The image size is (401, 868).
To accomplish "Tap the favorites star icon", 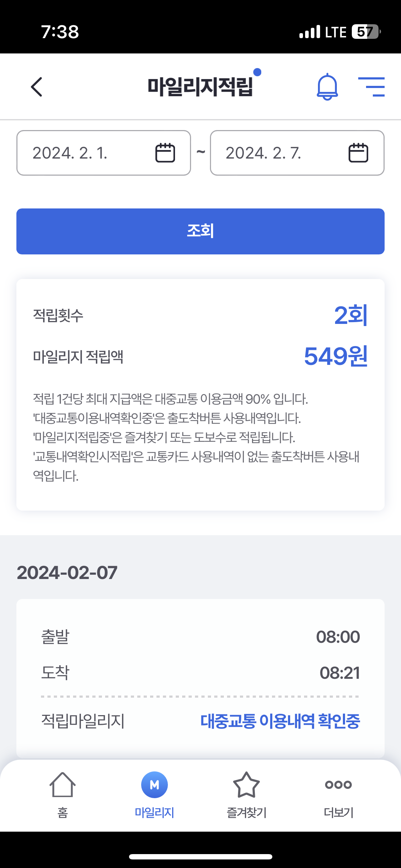I will tap(246, 784).
